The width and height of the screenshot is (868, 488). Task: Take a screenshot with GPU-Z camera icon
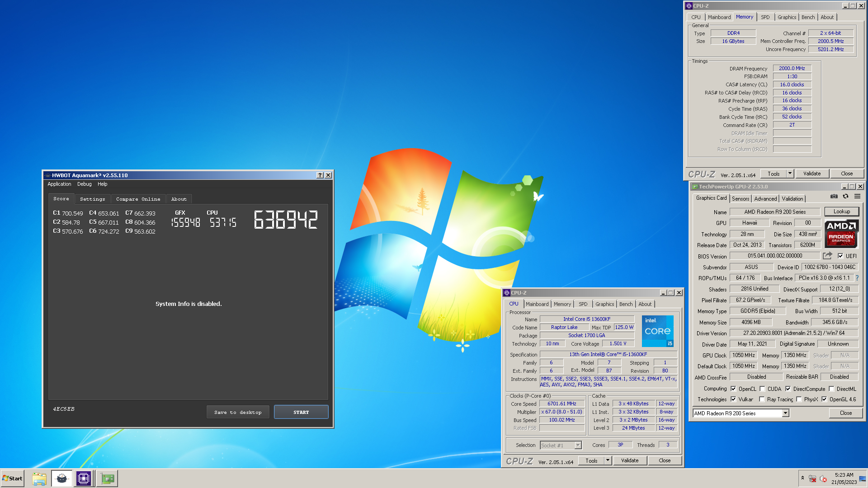[x=834, y=197]
